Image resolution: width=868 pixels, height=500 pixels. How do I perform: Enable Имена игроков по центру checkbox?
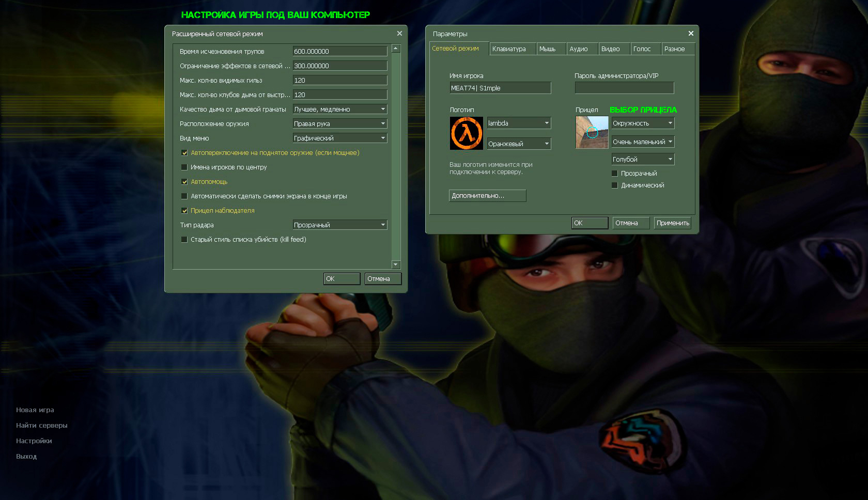pos(184,167)
